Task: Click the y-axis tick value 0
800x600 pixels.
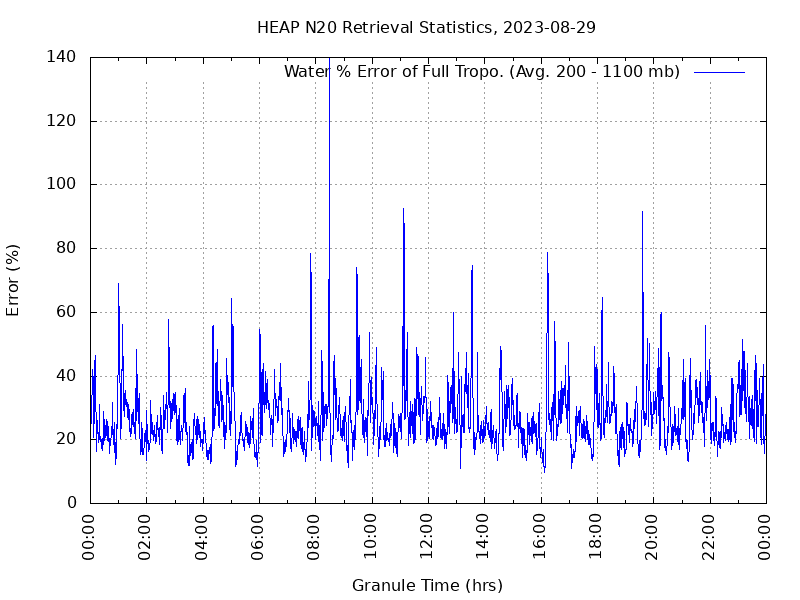Action: (72, 503)
